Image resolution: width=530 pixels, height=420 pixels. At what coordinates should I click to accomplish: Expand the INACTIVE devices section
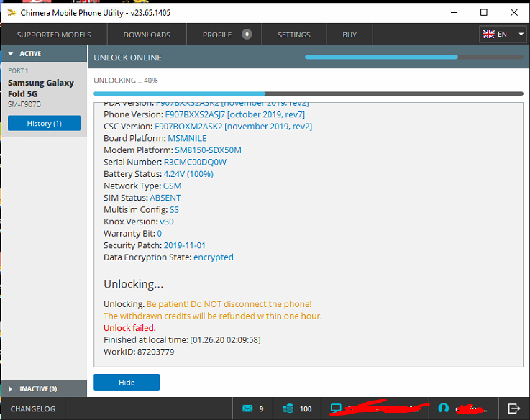(x=11, y=389)
